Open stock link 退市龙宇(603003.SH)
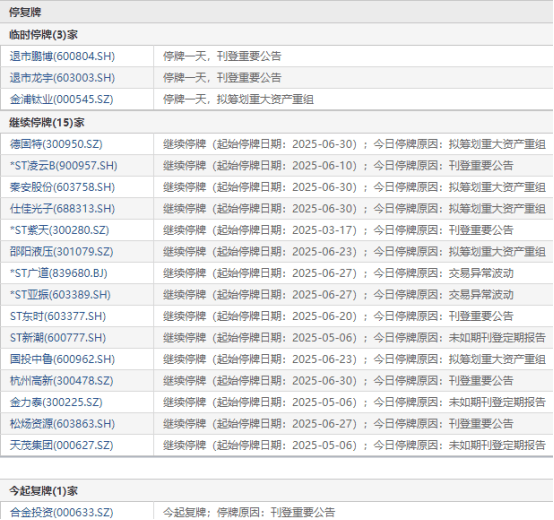554x520 pixels. pyautogui.click(x=62, y=78)
